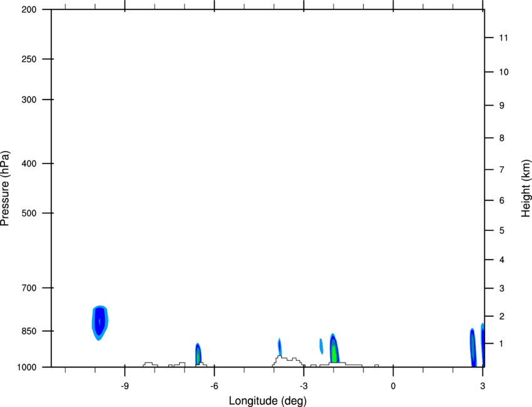Click the -9 longitude tick label
The height and width of the screenshot is (407, 532).
[125, 386]
